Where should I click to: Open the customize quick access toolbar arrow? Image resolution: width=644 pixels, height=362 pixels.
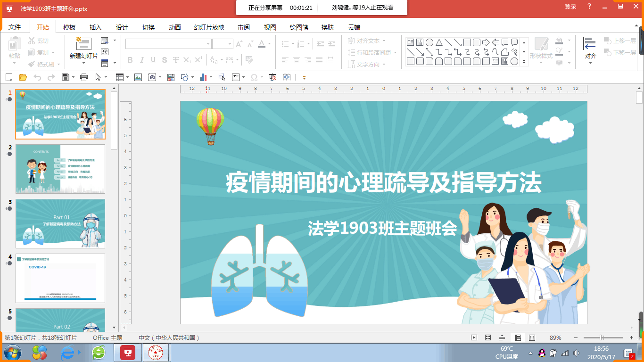[304, 77]
